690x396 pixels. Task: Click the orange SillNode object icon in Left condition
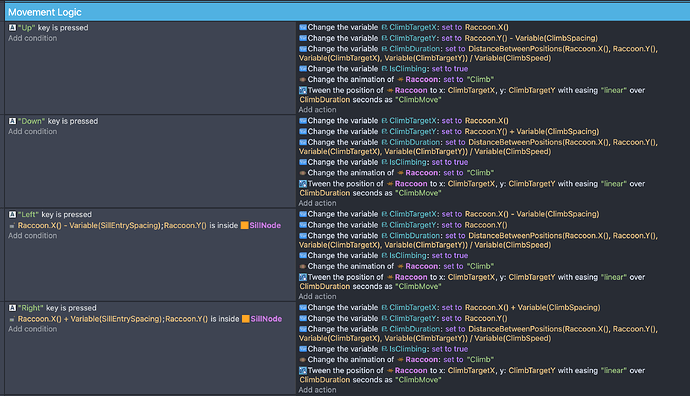click(x=245, y=225)
